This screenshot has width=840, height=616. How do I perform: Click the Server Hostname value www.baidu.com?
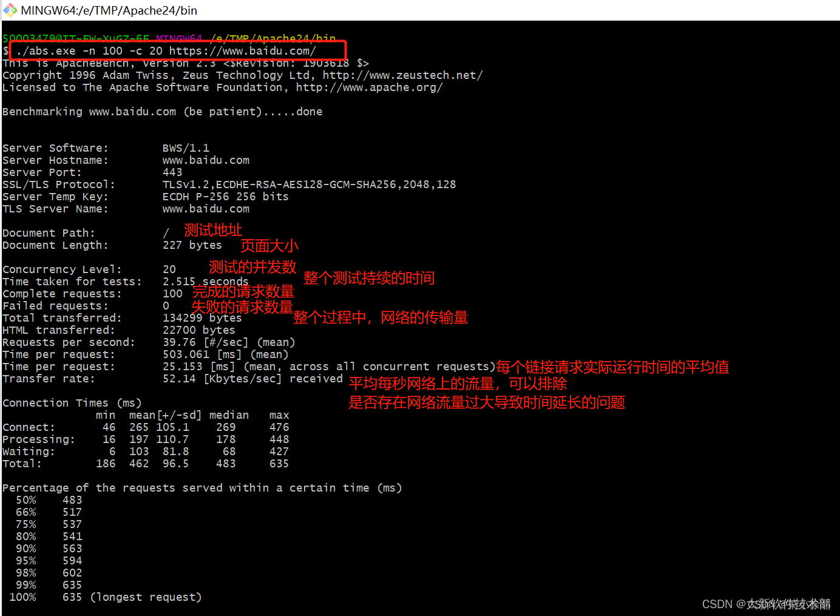[x=206, y=160]
